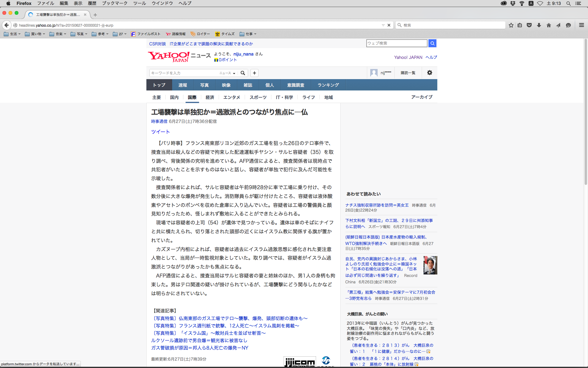Click the bookmark star icon
This screenshot has width=588, height=368.
[511, 25]
